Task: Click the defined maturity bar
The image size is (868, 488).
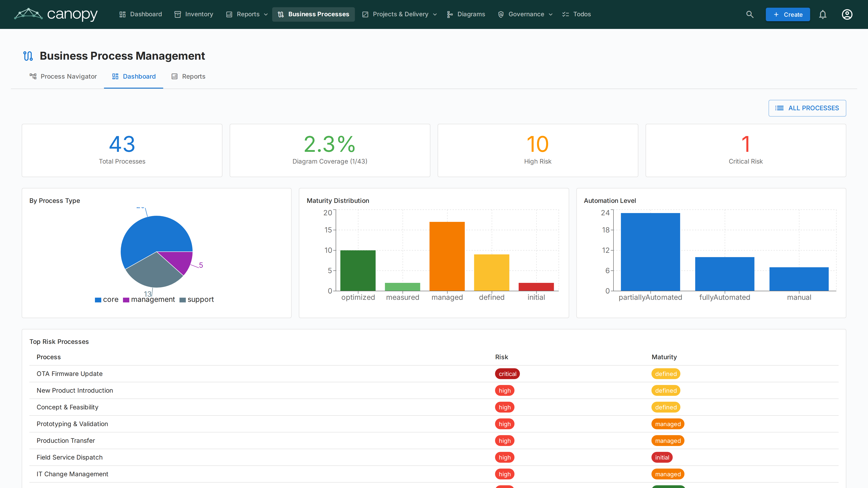Action: pyautogui.click(x=492, y=272)
